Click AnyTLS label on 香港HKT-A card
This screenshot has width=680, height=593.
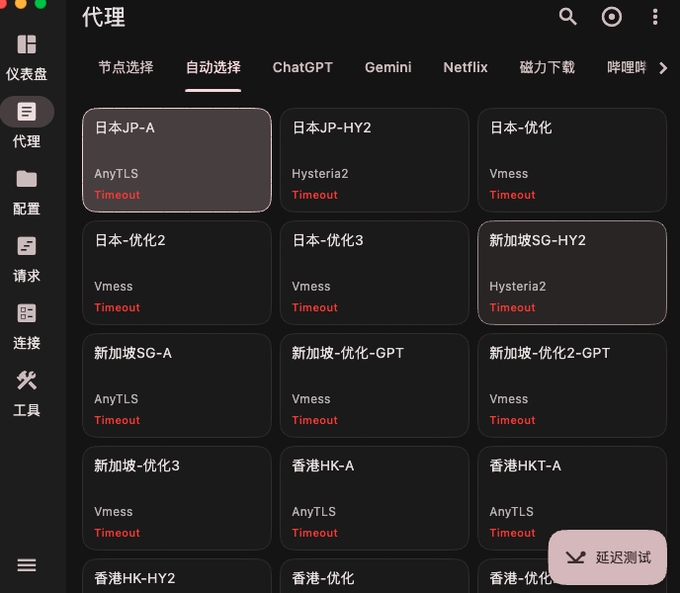coord(512,512)
